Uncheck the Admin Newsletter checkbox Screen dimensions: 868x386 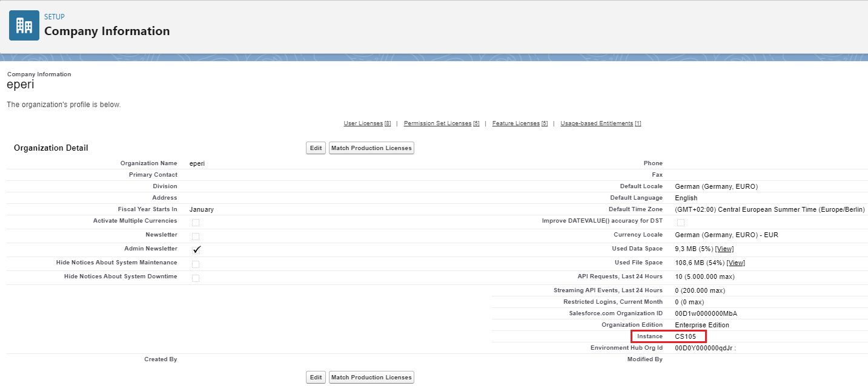pos(196,249)
